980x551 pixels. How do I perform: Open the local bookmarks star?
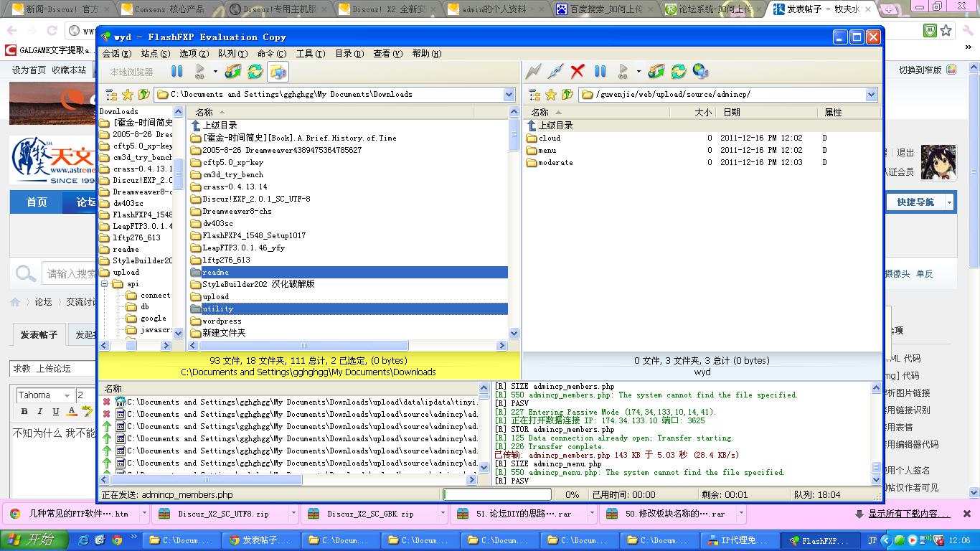click(x=128, y=95)
